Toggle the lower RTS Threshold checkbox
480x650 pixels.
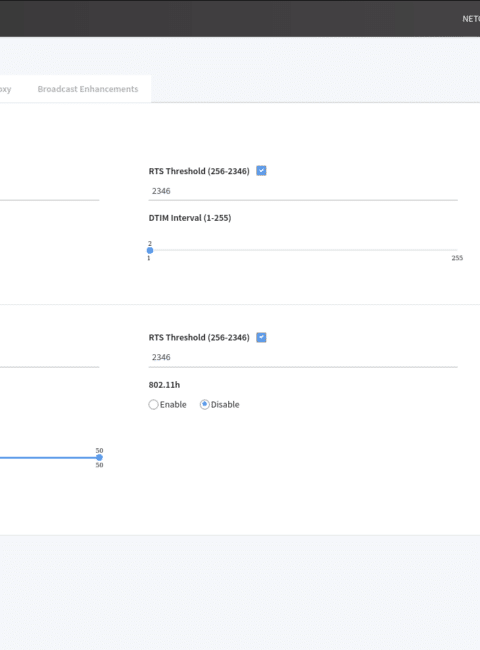click(x=261, y=337)
